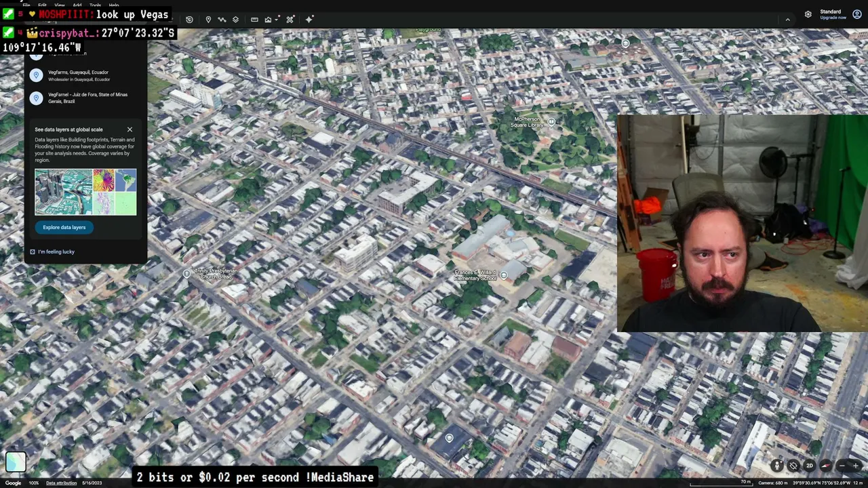Click the Camera: 680 m readout

774,483
